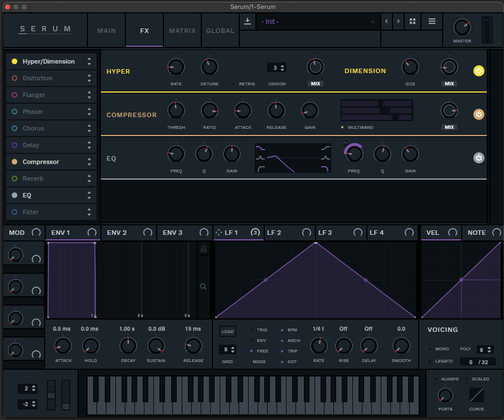The height and width of the screenshot is (420, 504).
Task: Select the LF 2 tab
Action: point(289,233)
